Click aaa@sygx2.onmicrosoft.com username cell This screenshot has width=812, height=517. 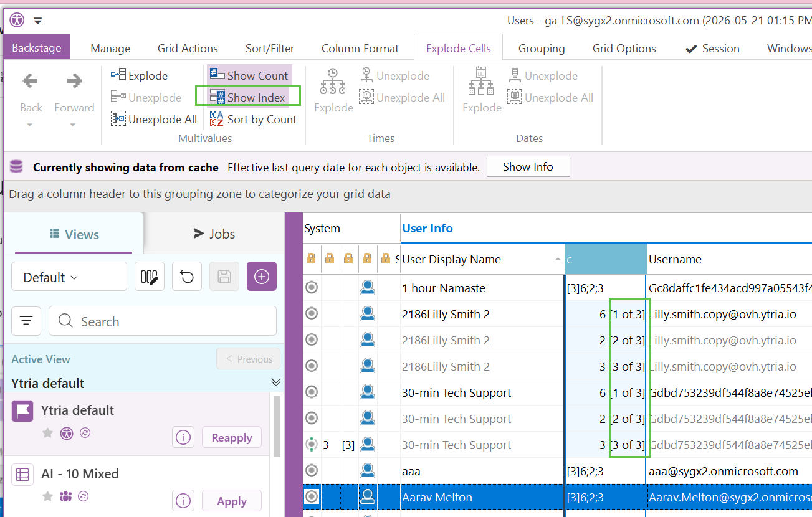tap(724, 471)
